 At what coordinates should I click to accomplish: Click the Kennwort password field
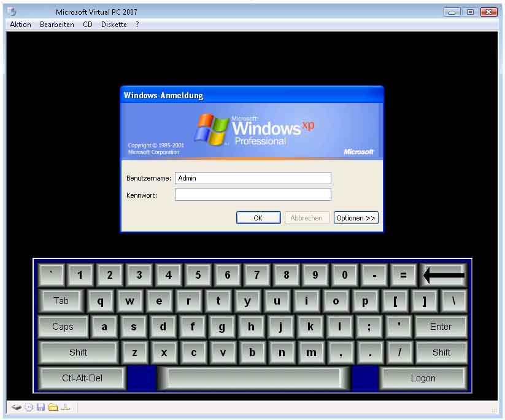[x=253, y=195]
